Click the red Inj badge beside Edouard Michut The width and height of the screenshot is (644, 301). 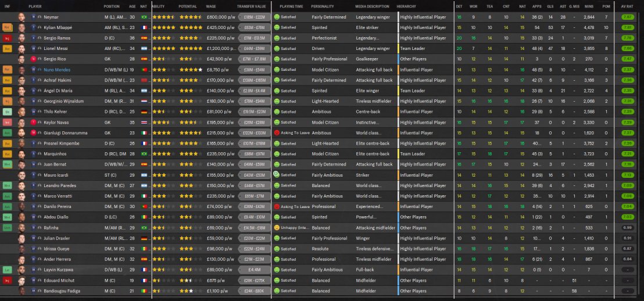click(8, 280)
